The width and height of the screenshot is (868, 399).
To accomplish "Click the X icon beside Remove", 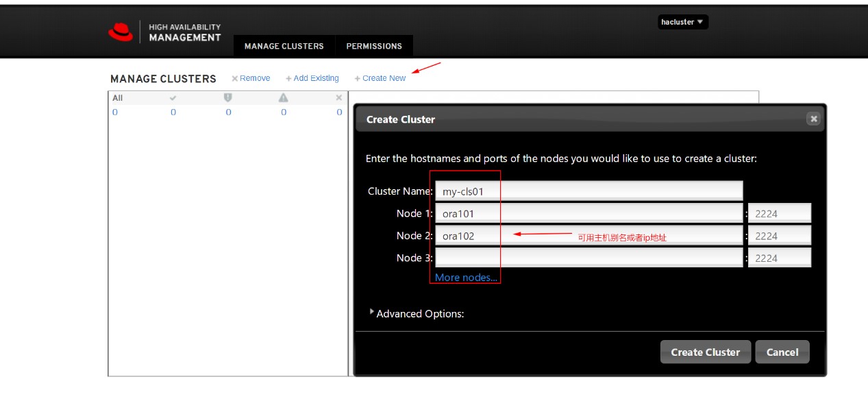I will point(235,77).
